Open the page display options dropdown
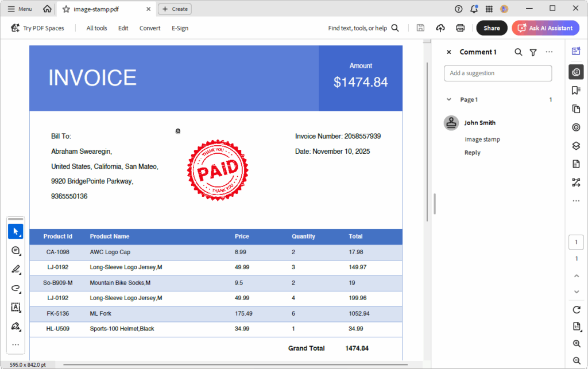Viewport: 588px width, 369px height. [577, 327]
